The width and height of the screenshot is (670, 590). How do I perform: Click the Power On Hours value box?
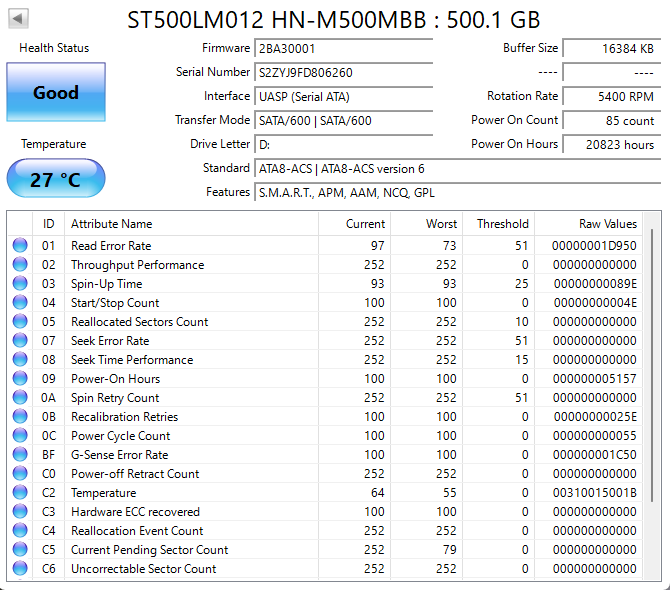point(610,145)
